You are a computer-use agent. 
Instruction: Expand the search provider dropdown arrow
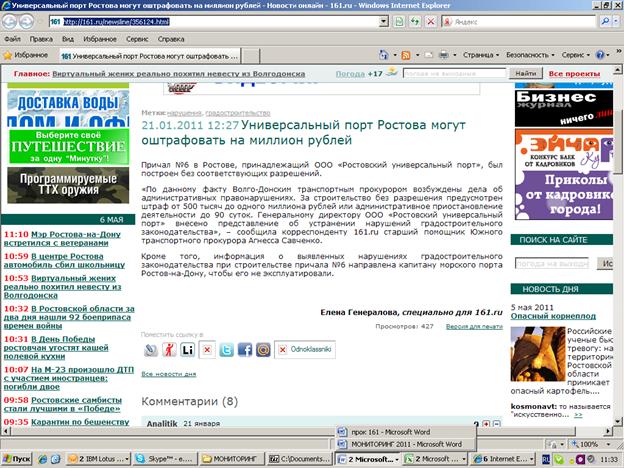(x=617, y=21)
